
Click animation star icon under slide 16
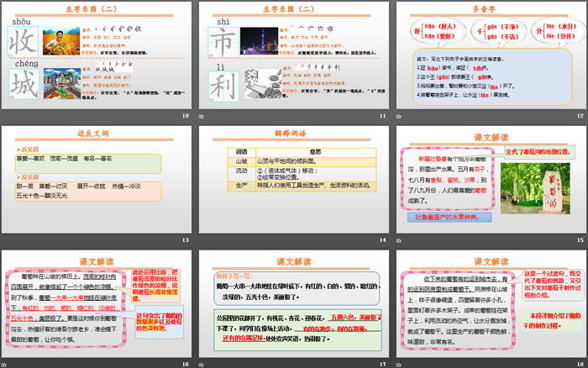click(x=6, y=364)
